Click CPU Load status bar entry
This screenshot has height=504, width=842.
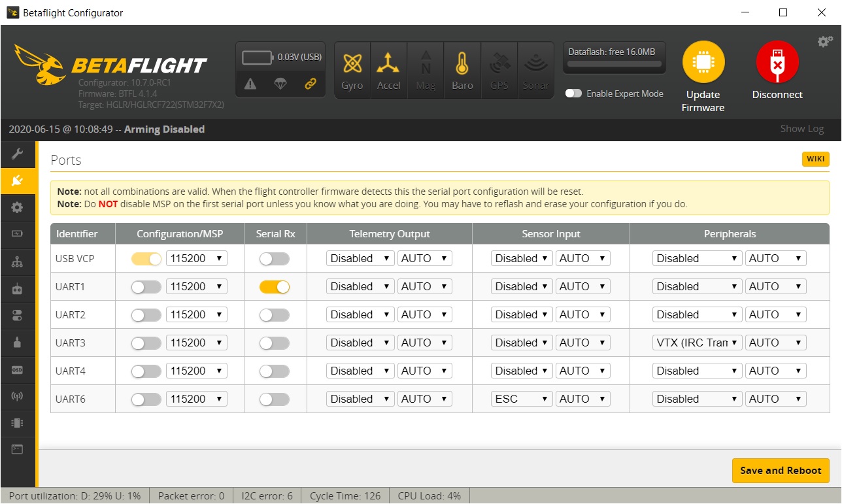point(429,496)
